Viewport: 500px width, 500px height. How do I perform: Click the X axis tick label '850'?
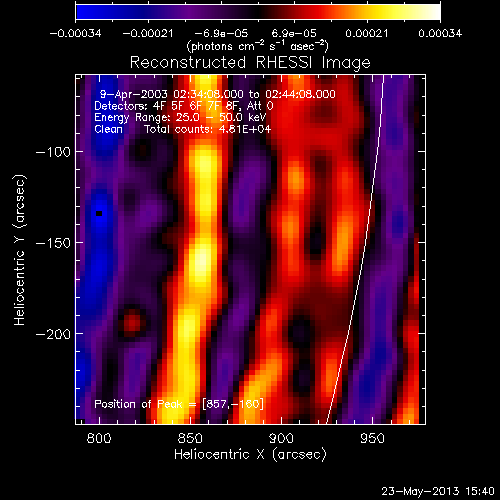(190, 438)
